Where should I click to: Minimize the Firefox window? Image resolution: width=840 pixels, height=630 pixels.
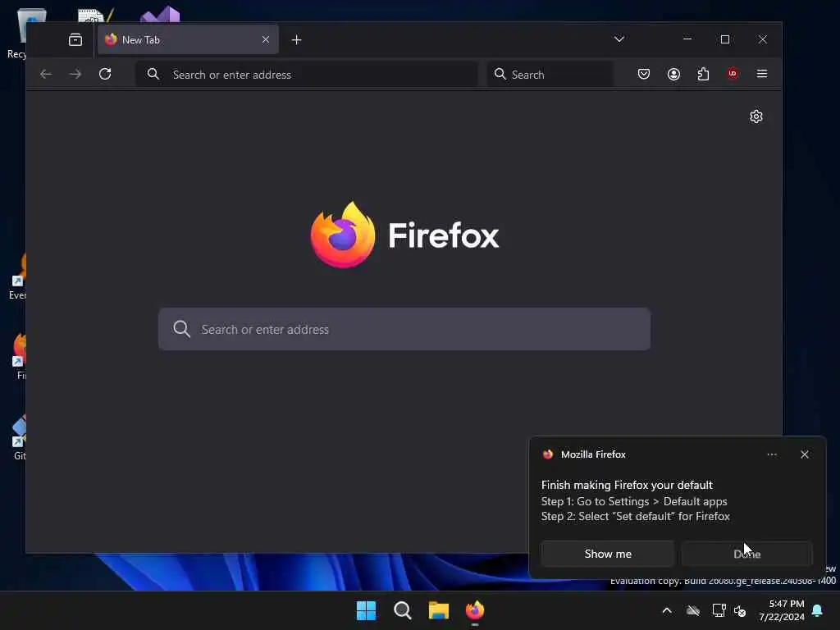coord(687,39)
